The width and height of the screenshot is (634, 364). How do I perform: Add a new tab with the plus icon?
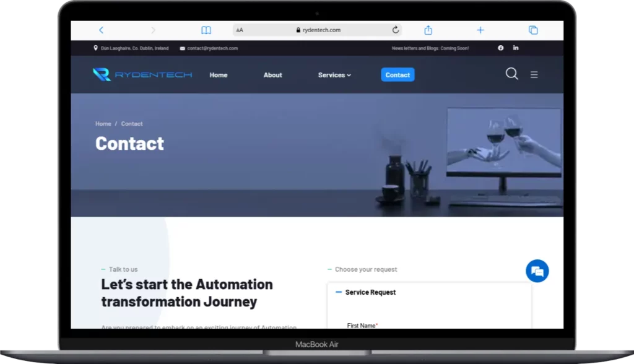pos(480,30)
